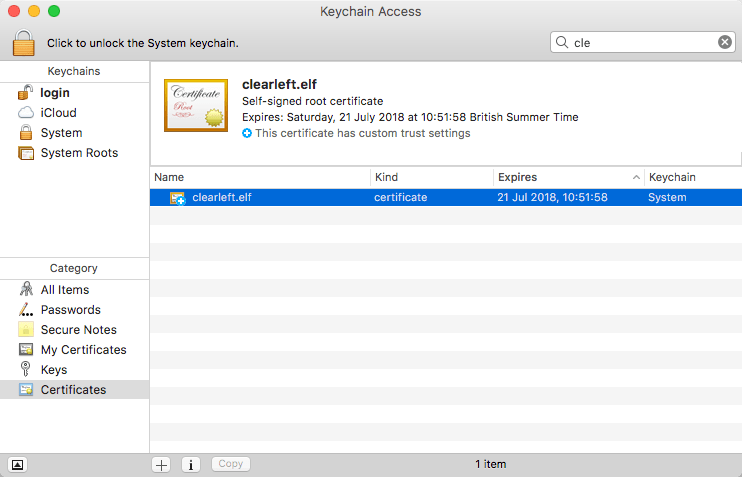The width and height of the screenshot is (742, 477).
Task: Show the Passwords category
Action: (75, 309)
